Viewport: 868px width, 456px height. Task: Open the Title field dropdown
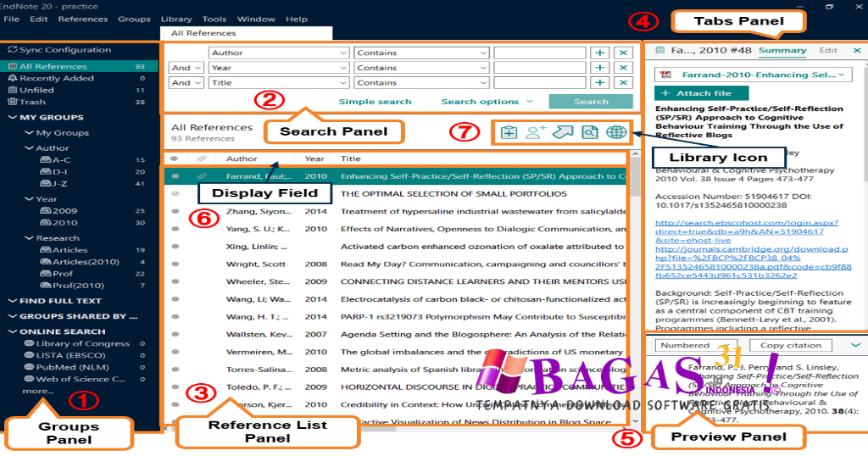278,82
